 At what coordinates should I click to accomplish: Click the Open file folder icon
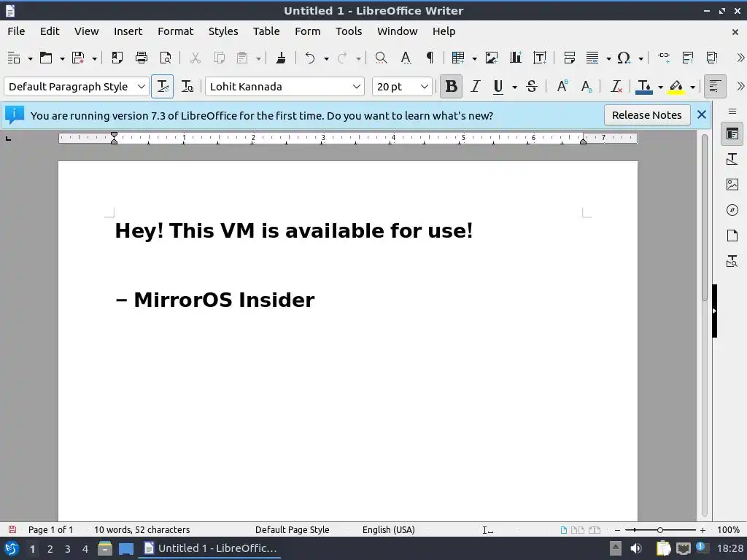[x=46, y=58]
